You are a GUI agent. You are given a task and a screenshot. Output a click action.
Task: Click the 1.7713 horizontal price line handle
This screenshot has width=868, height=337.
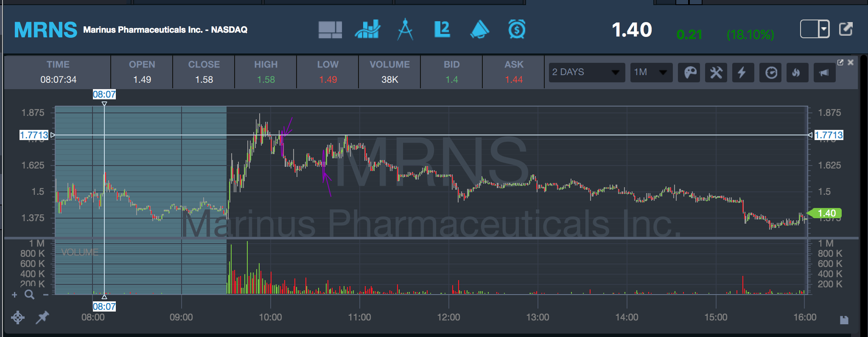tap(34, 135)
